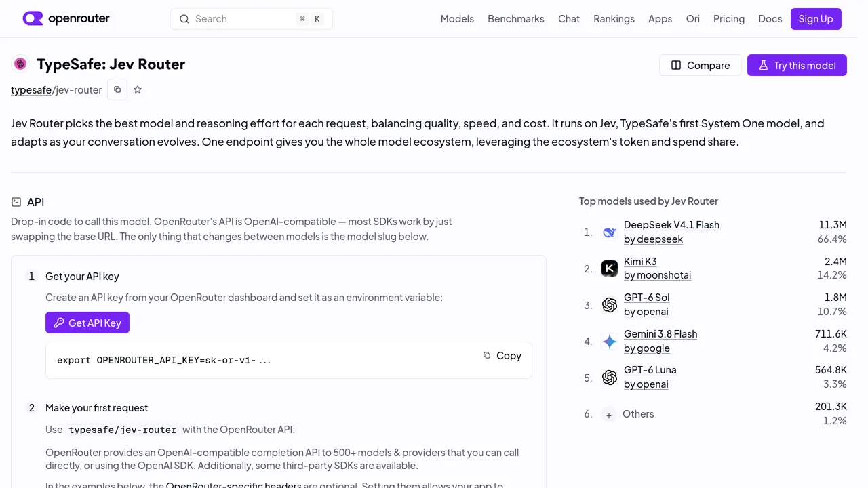Click the Gemini 3.8 Flash logo
The image size is (868, 488).
[610, 342]
